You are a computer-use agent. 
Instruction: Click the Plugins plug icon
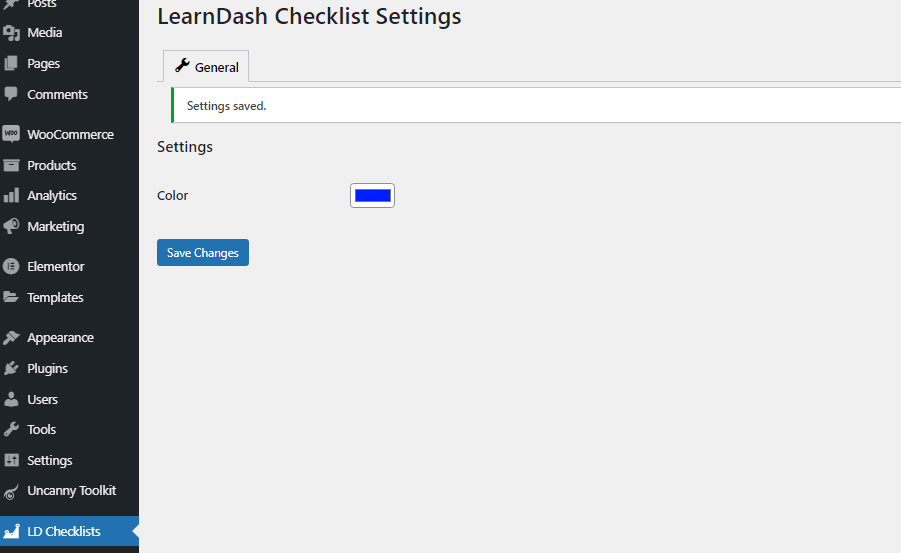(11, 368)
